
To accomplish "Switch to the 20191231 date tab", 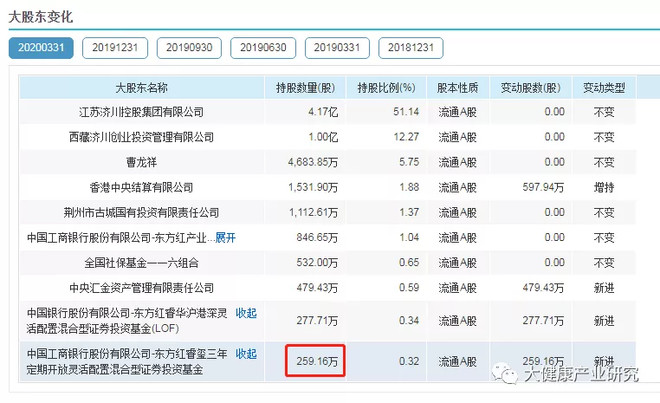I will point(115,48).
